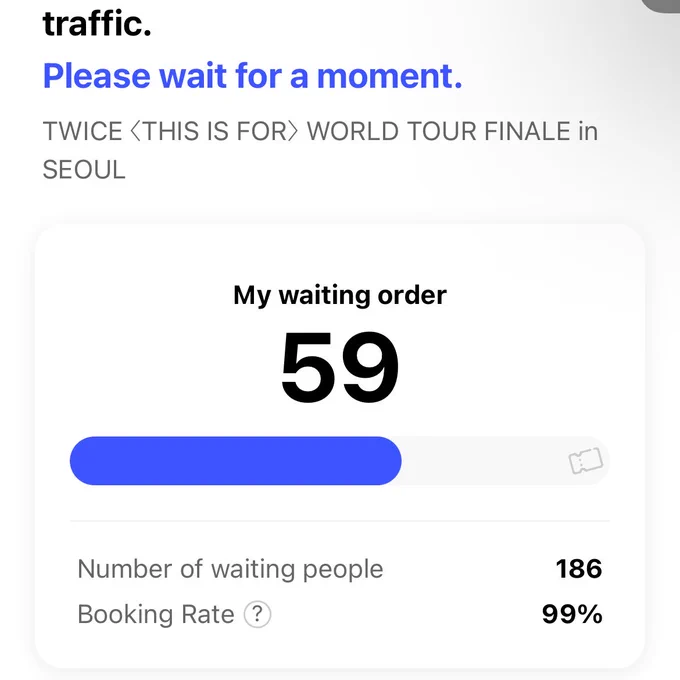Click the ticket icon on progress bar

click(585, 461)
